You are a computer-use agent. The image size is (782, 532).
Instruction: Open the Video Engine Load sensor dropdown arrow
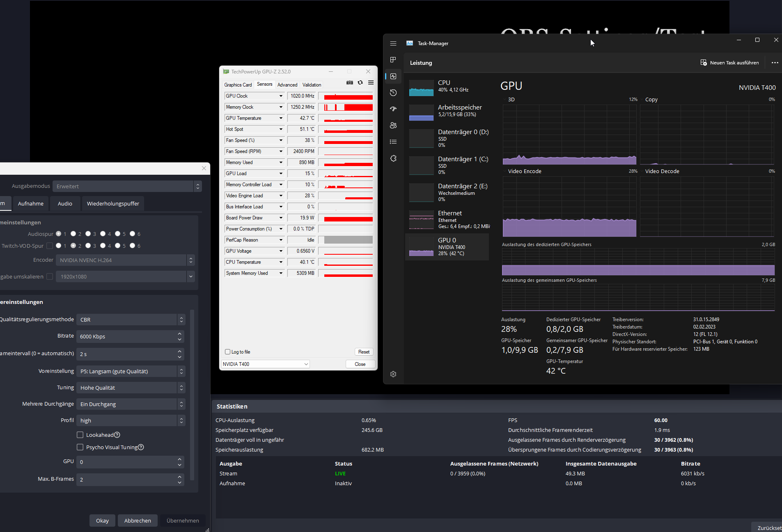tap(281, 196)
